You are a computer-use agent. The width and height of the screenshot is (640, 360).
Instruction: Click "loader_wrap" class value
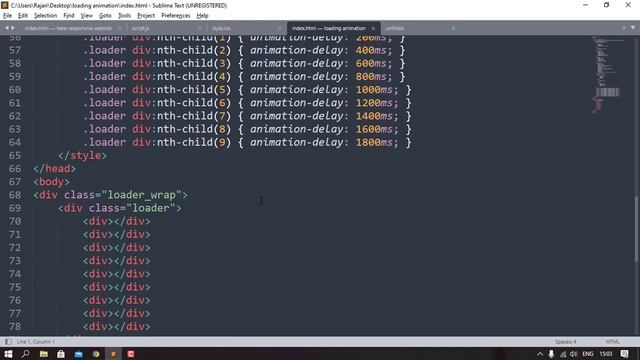142,195
